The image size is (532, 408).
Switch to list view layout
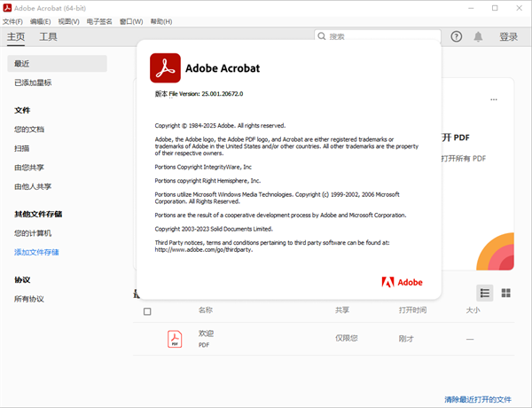485,293
